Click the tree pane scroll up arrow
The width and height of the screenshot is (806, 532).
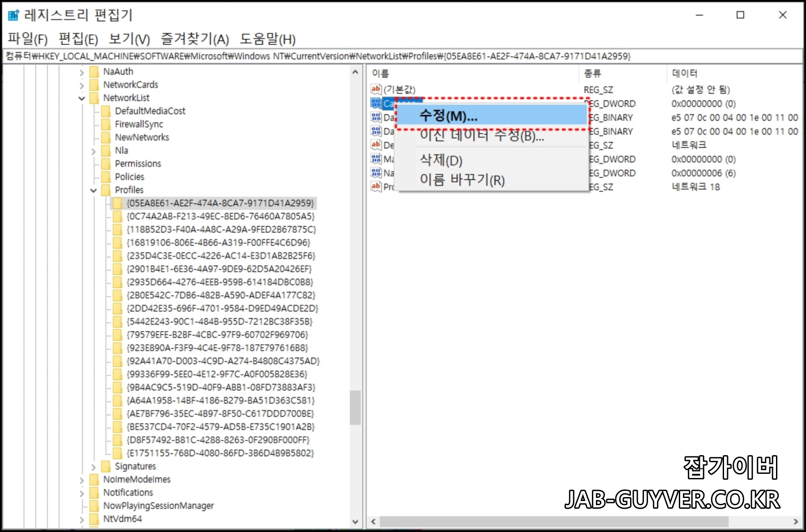(x=355, y=72)
